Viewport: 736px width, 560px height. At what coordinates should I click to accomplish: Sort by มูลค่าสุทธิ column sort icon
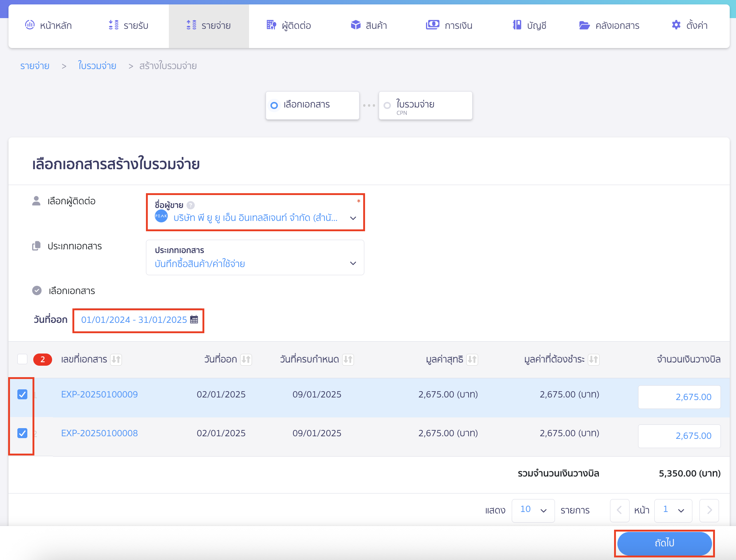(x=472, y=359)
